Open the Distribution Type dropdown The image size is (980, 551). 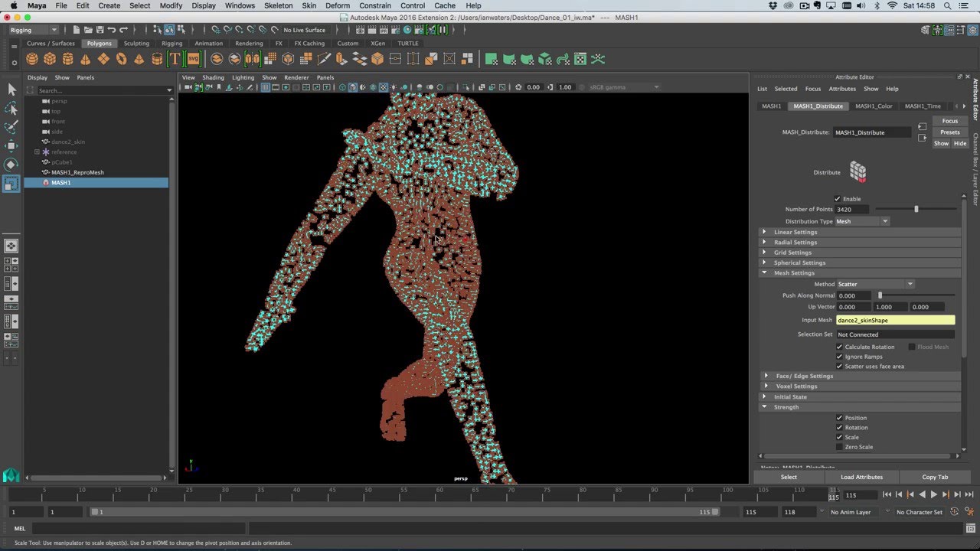(x=862, y=221)
